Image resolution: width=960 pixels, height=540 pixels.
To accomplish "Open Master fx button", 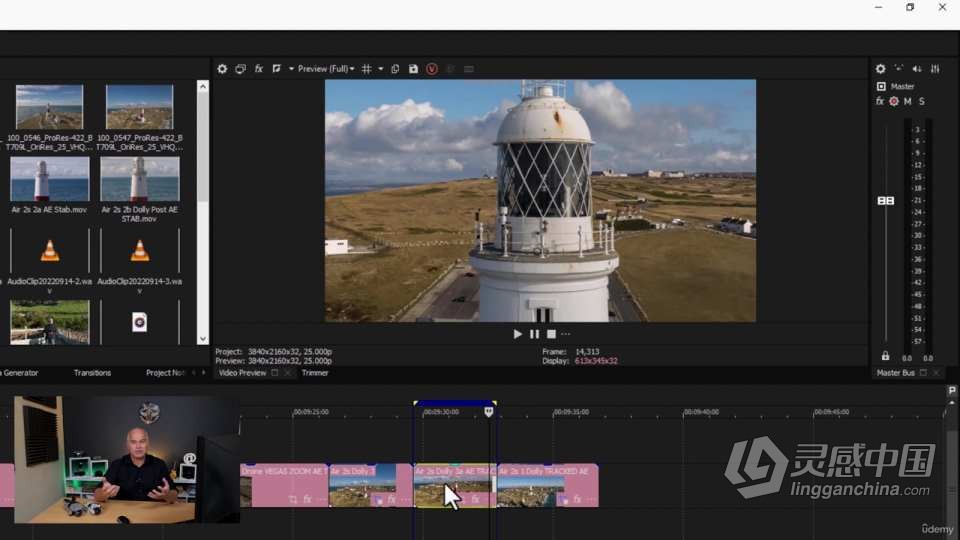I will click(880, 102).
